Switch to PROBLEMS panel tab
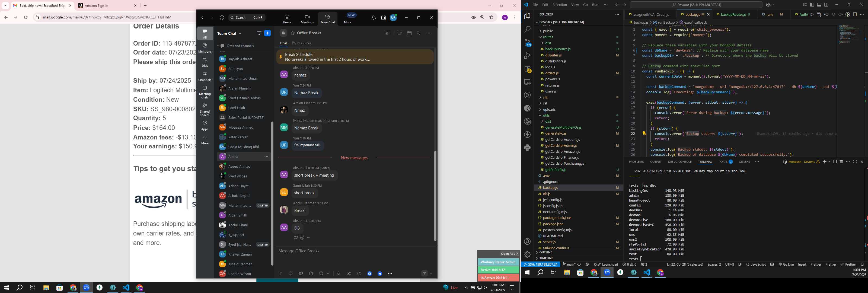Viewport: 868px width, 293px height. (x=636, y=162)
